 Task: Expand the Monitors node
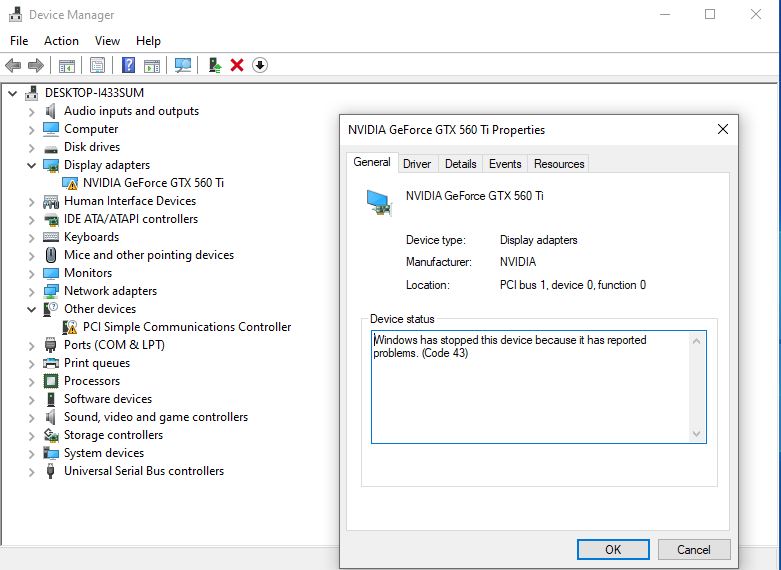coord(31,274)
